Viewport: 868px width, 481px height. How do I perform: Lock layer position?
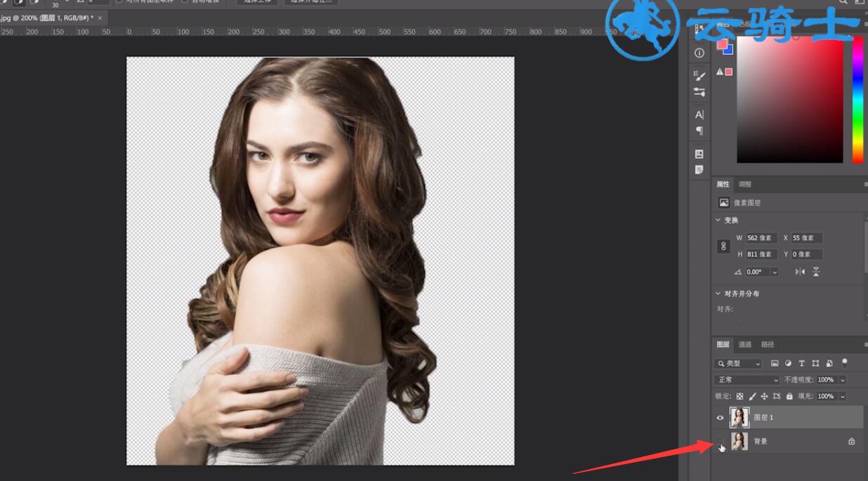point(765,396)
